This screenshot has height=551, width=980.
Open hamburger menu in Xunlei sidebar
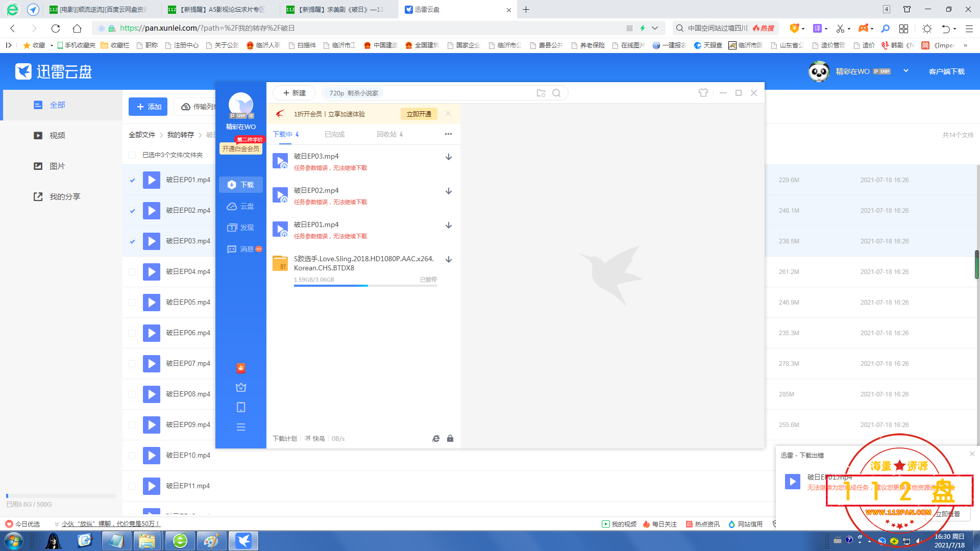pyautogui.click(x=241, y=427)
